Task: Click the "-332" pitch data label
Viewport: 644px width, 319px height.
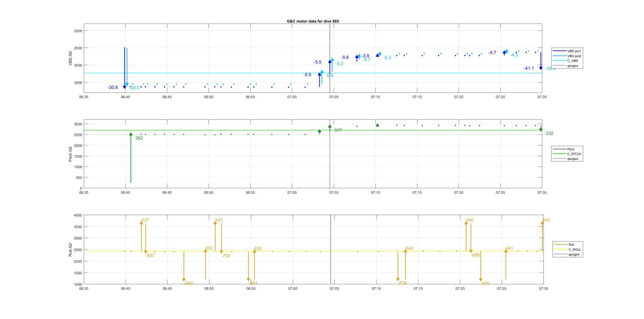Action: [x=549, y=133]
